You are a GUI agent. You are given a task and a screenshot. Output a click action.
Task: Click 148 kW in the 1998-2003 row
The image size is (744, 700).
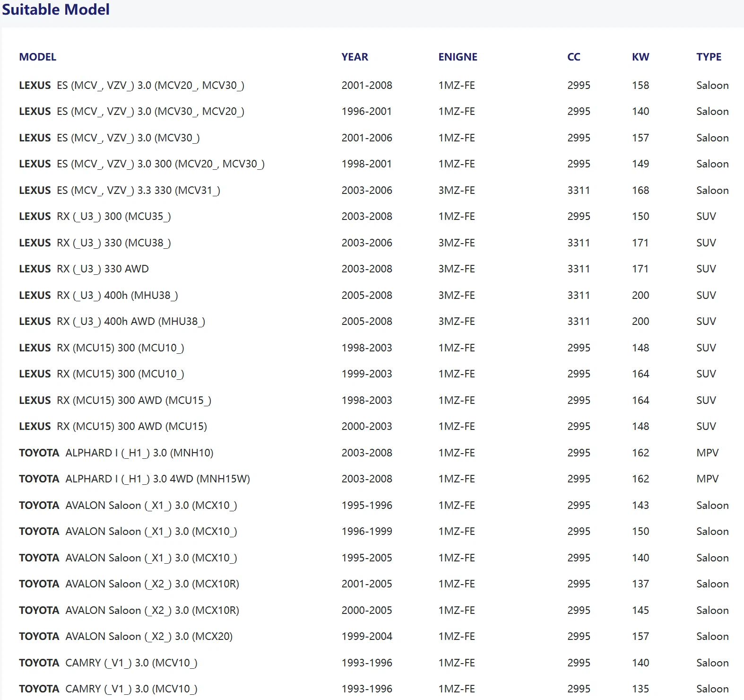click(x=640, y=348)
